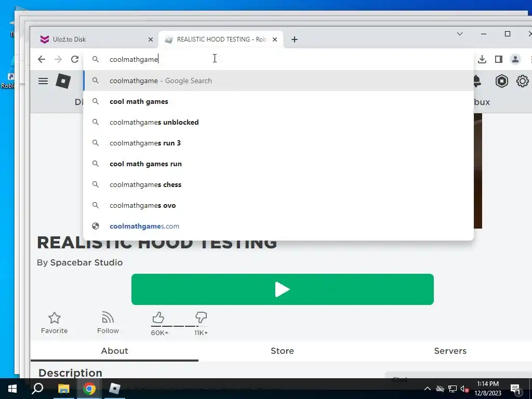The image size is (532, 399).
Task: Choose 'coolmathgame - Google Search' suggestion
Action: pos(278,81)
